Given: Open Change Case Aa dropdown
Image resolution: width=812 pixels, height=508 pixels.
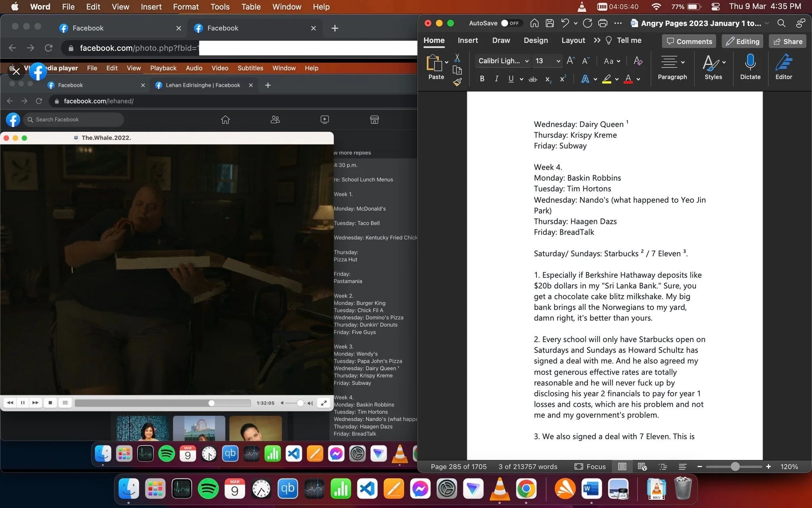Looking at the screenshot, I should (x=612, y=61).
